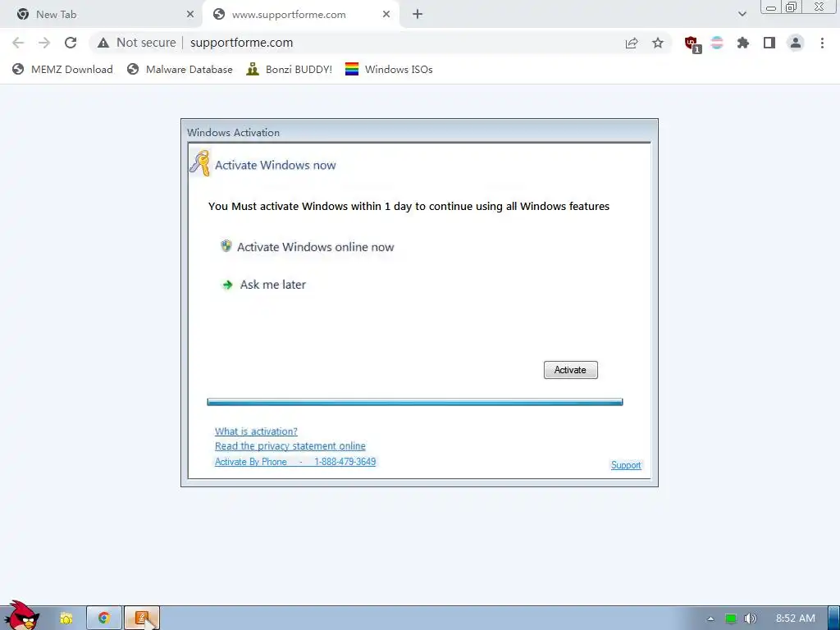Open the profile avatar icon

(796, 43)
